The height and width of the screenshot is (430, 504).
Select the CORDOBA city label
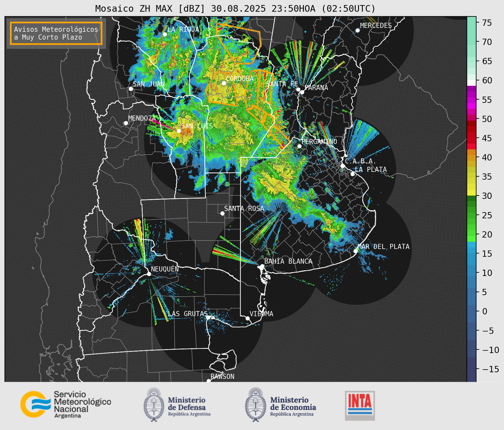(240, 79)
